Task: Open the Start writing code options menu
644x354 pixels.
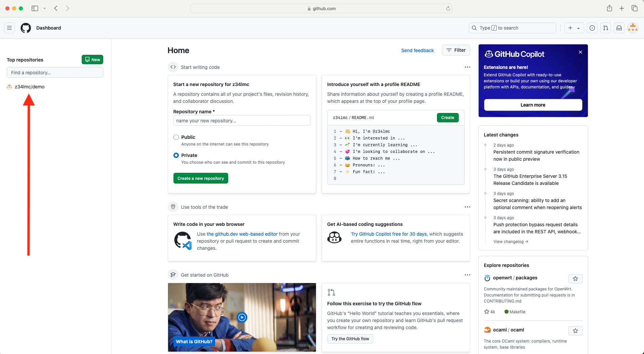Action: (467, 67)
